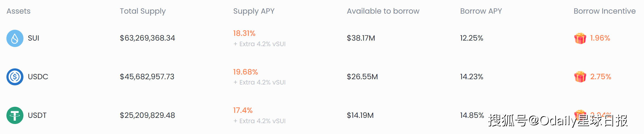This screenshot has width=644, height=134.
Task: Sort by the Supply APY column header
Action: pyautogui.click(x=254, y=11)
